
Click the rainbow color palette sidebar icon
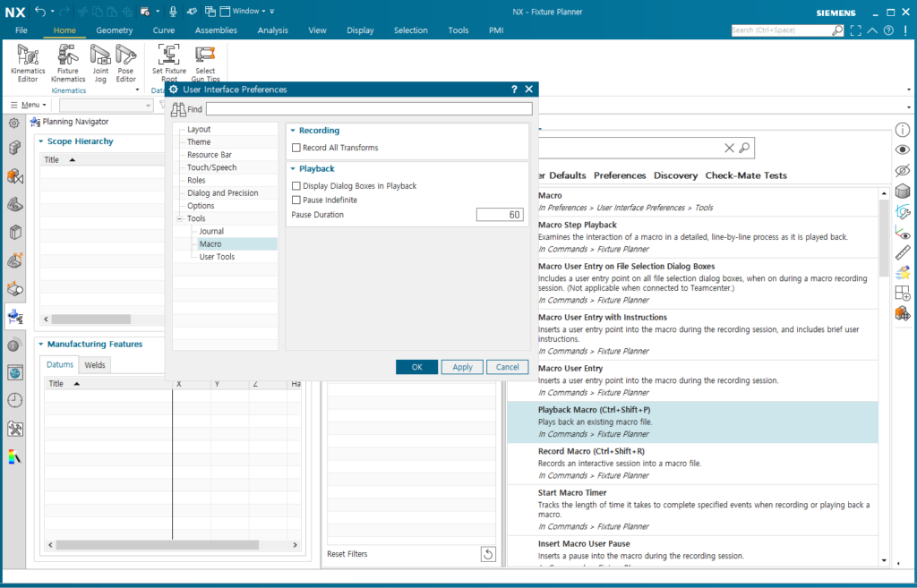click(x=15, y=457)
